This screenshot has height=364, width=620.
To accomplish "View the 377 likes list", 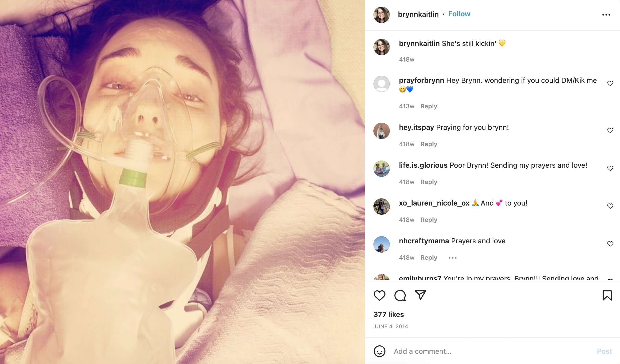I will click(389, 314).
